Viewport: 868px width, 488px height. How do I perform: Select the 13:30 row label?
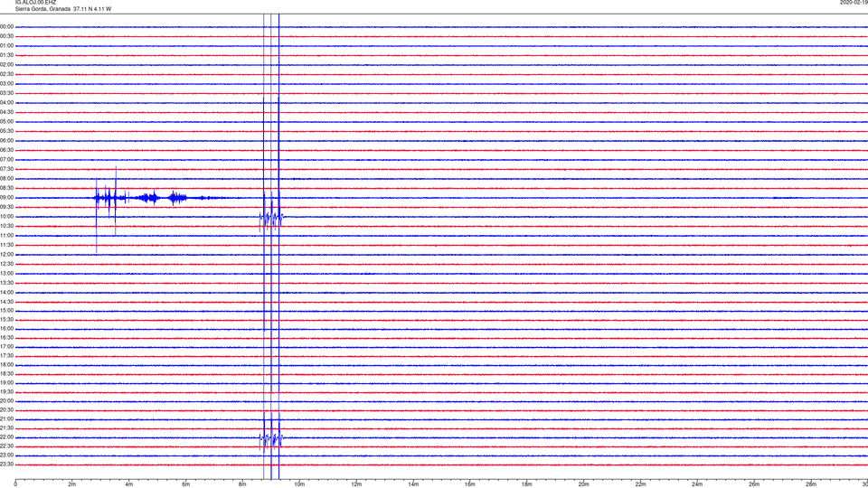(x=6, y=283)
